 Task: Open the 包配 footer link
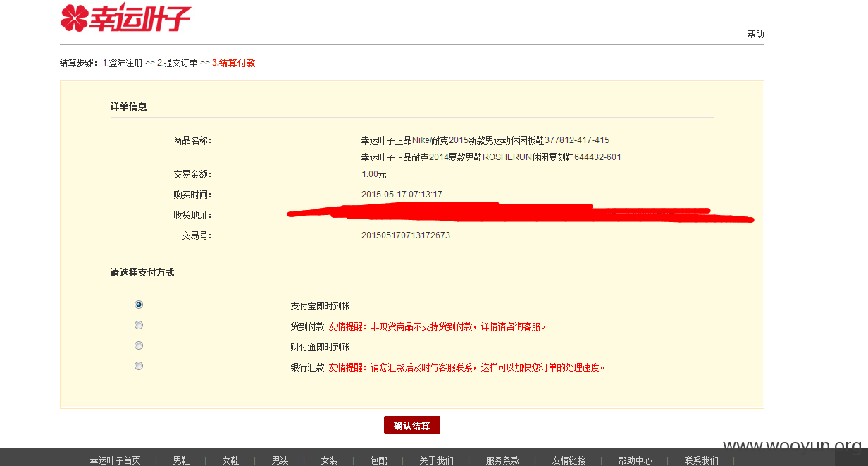click(378, 460)
